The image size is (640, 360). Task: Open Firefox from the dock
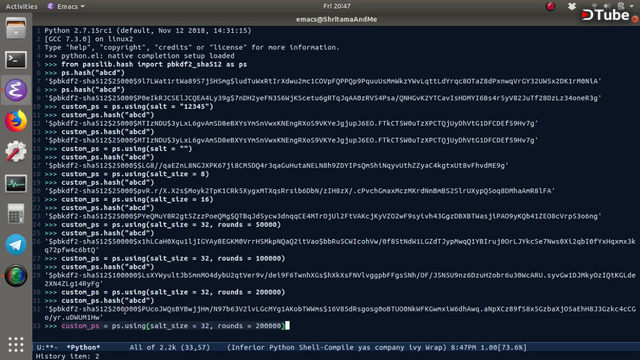click(16, 121)
